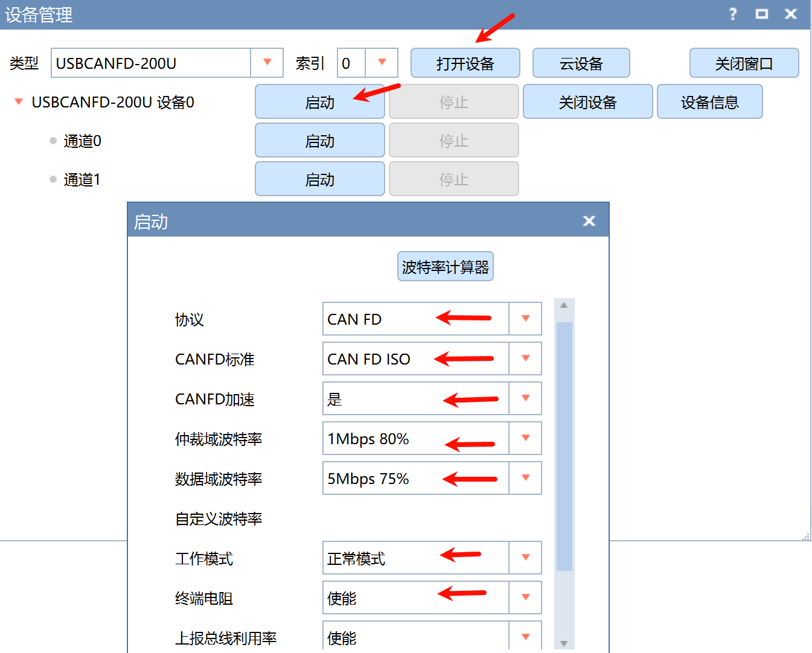Open the 上报总线利用率 dropdown
Screen dimensions: 812x653
[x=525, y=636]
